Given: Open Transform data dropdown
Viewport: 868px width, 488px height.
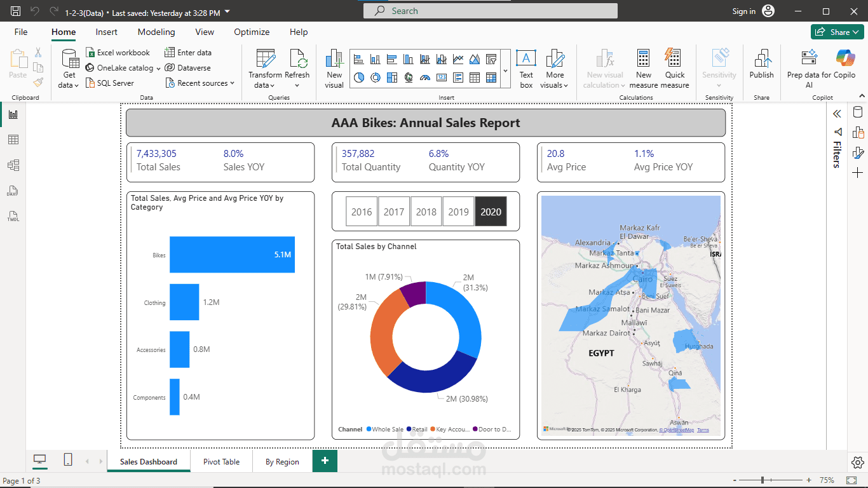Looking at the screenshot, I should click(265, 69).
